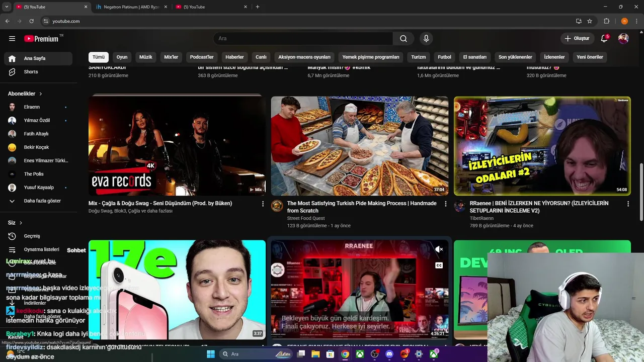
Task: Open a new browser tab
Action: click(258, 7)
